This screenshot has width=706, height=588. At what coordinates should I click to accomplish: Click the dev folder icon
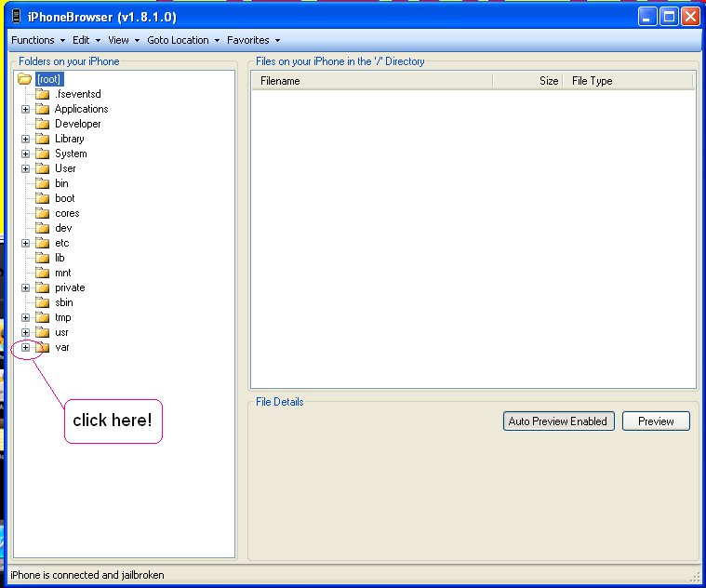click(43, 228)
